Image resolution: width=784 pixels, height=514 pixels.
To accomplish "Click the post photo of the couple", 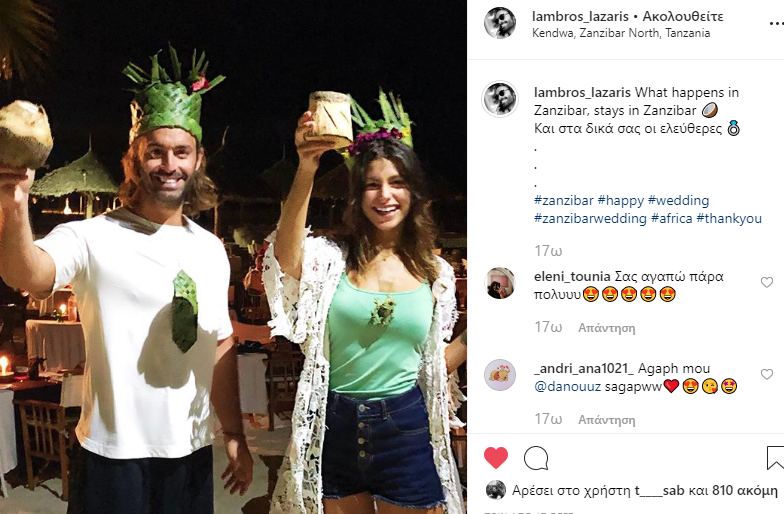I will [233, 257].
